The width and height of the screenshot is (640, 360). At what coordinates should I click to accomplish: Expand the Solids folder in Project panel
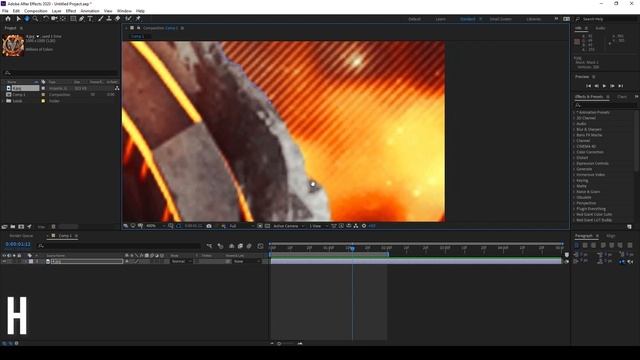click(3, 101)
